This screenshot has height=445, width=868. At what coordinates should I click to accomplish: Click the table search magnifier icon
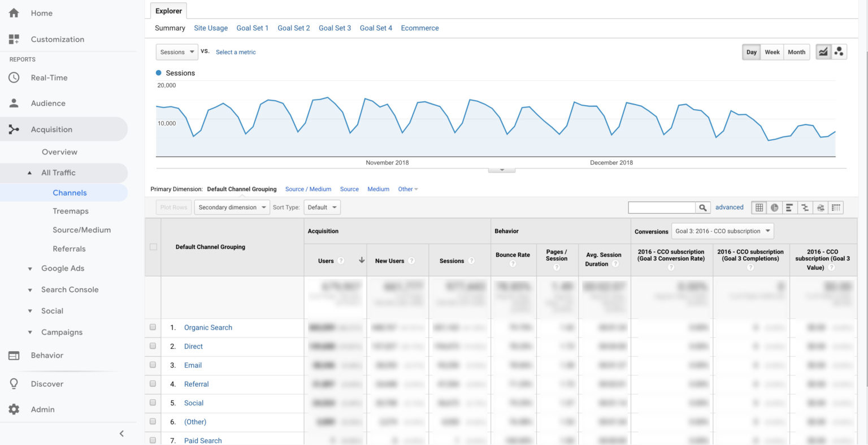pos(702,207)
